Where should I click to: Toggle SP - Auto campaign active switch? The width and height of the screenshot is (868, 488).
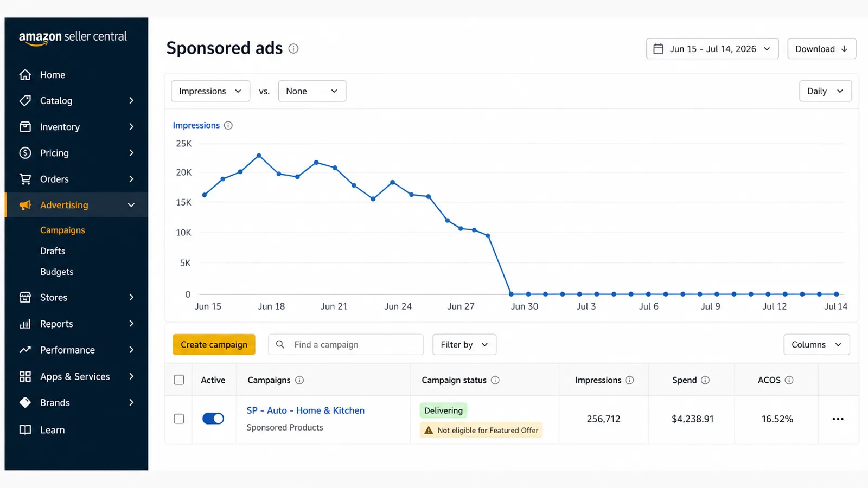coord(213,419)
